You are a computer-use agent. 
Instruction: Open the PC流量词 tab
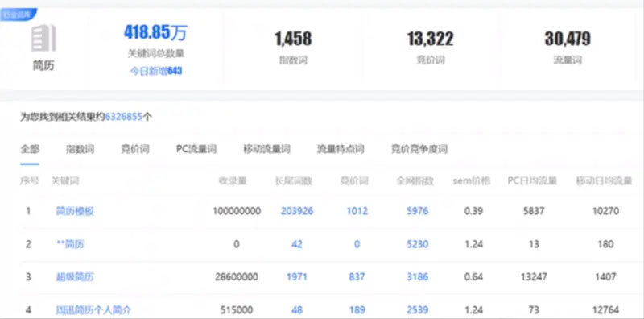click(x=196, y=149)
